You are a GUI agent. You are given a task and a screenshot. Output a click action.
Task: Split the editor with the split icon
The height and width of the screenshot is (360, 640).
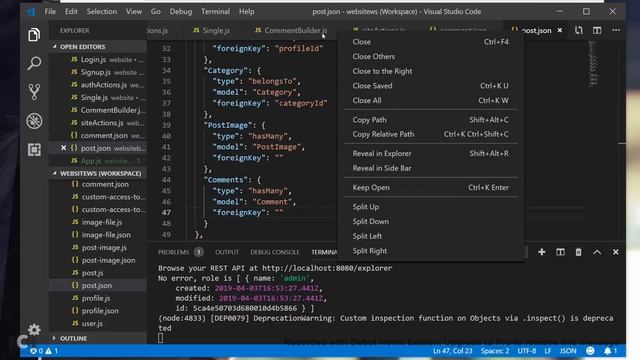[x=597, y=30]
